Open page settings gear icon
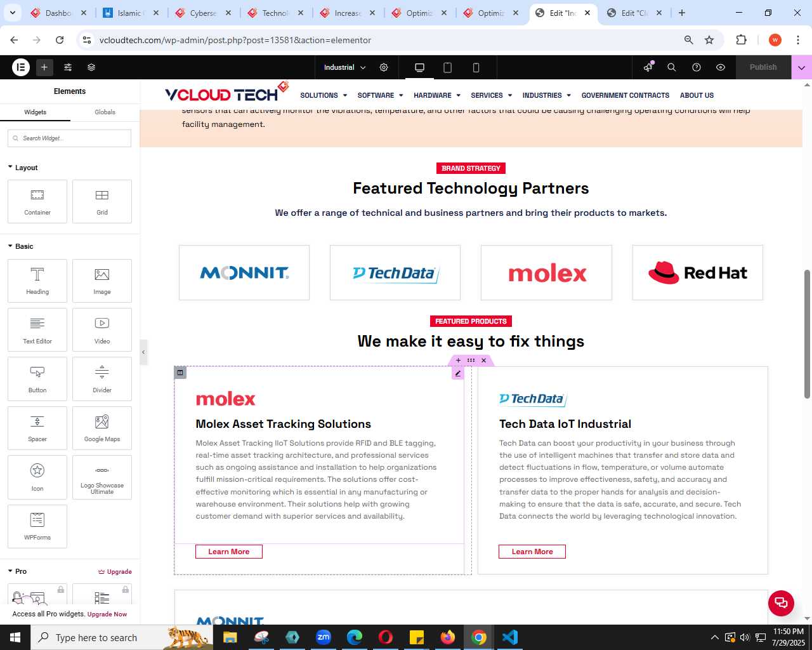The width and height of the screenshot is (812, 650). coord(384,67)
